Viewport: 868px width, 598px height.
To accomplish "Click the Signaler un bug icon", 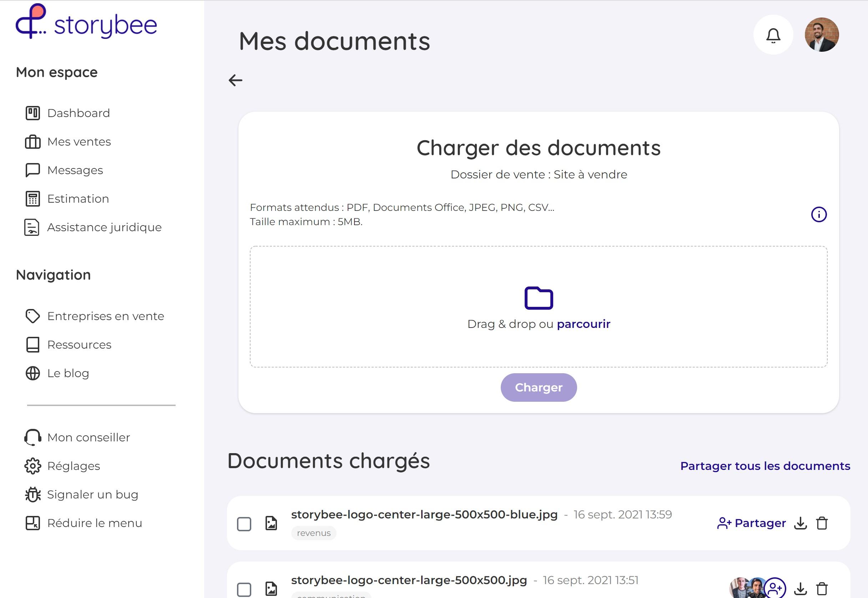I will 32,495.
